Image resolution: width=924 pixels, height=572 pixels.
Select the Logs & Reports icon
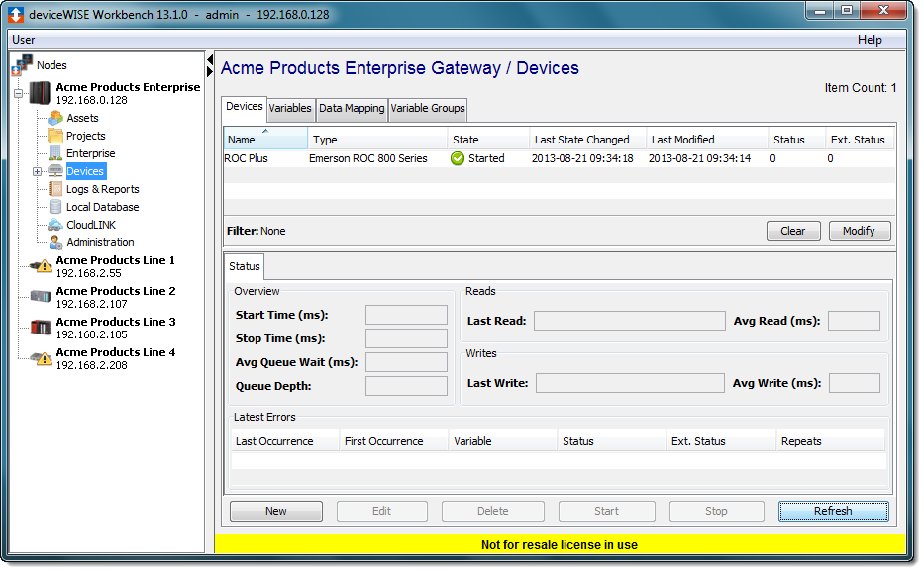tap(54, 189)
